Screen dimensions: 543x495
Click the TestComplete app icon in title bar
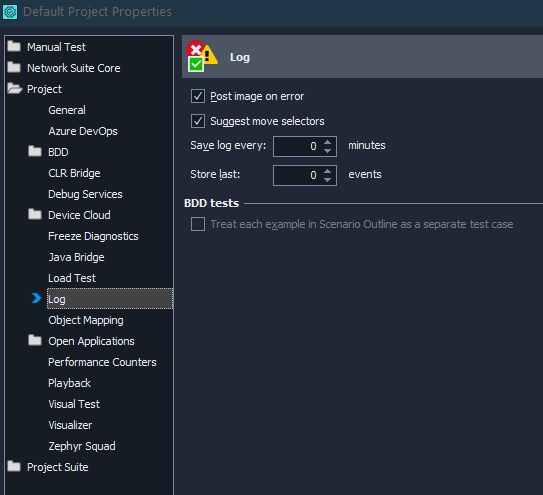point(10,12)
